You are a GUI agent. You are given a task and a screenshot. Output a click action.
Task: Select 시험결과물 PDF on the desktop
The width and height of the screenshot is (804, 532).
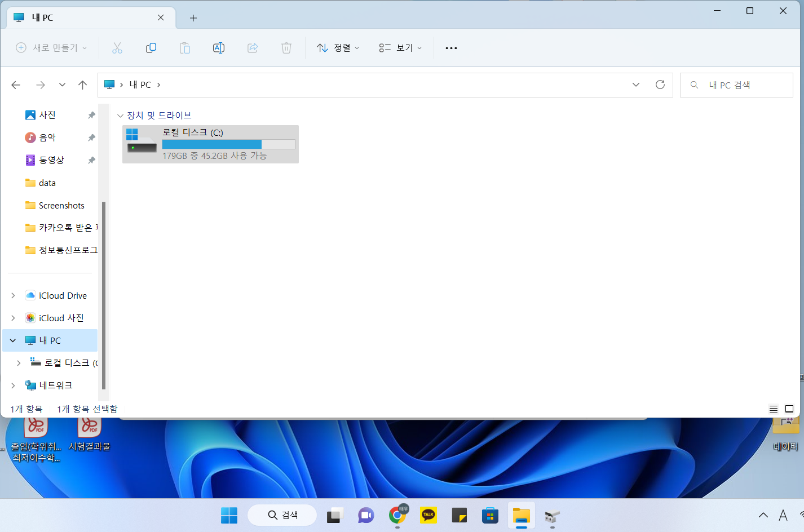click(89, 435)
